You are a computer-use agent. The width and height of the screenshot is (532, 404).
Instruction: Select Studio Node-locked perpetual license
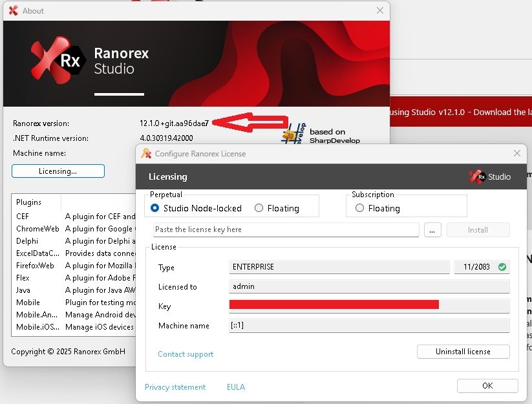[x=196, y=208]
